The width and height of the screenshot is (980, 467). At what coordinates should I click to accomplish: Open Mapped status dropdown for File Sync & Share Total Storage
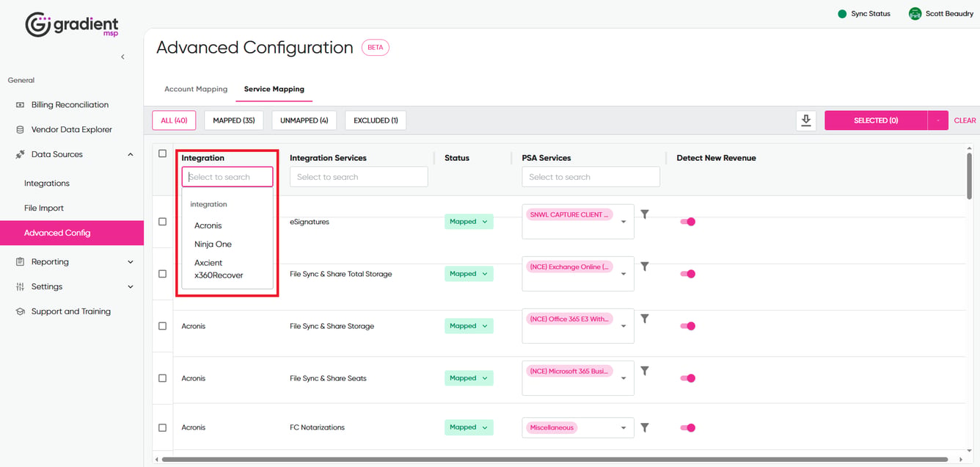469,274
